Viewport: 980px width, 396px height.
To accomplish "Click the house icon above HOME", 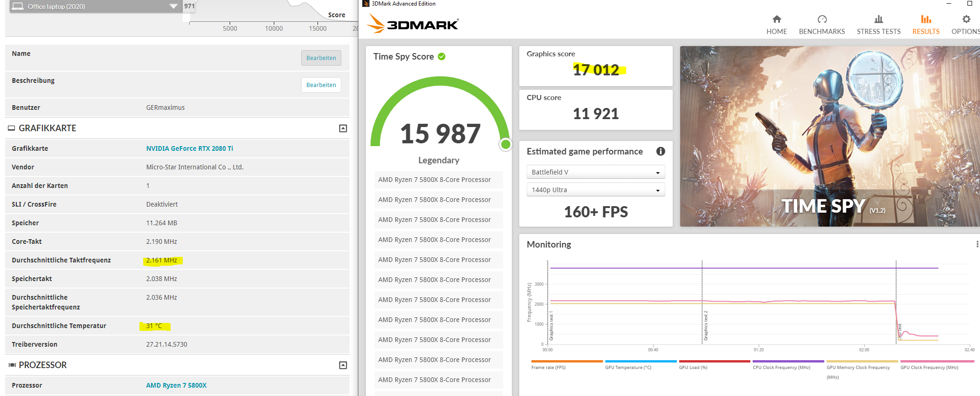I will pos(777,19).
